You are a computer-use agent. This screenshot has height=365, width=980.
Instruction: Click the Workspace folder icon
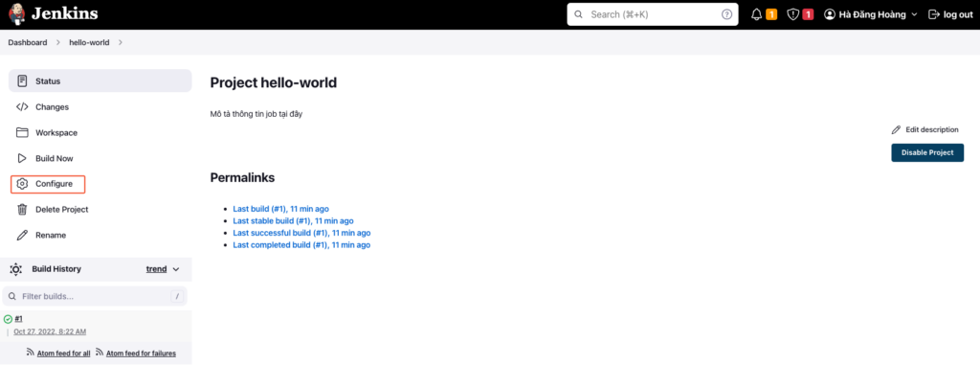click(23, 132)
